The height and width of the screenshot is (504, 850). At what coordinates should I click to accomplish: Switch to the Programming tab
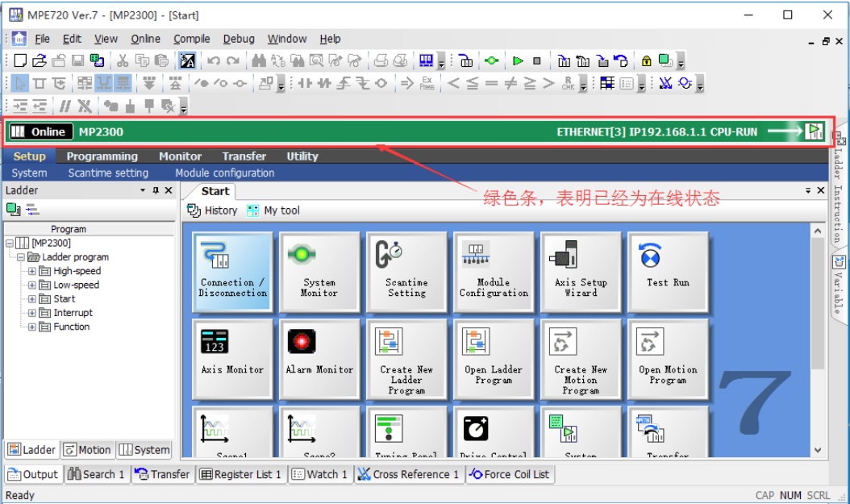[102, 156]
